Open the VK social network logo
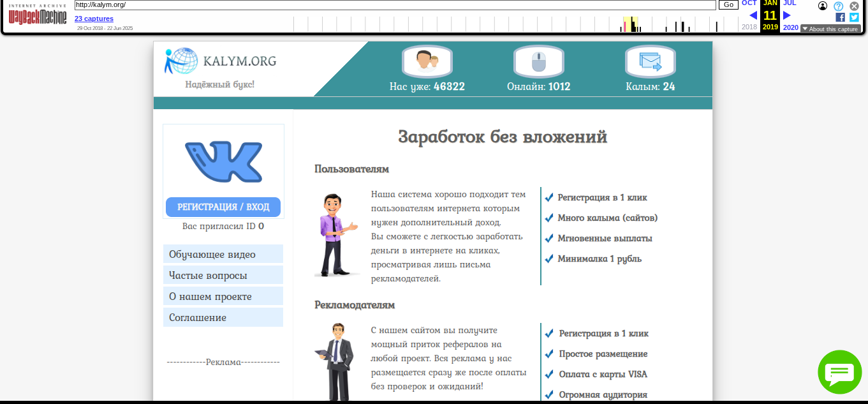Image resolution: width=868 pixels, height=404 pixels. click(x=223, y=161)
